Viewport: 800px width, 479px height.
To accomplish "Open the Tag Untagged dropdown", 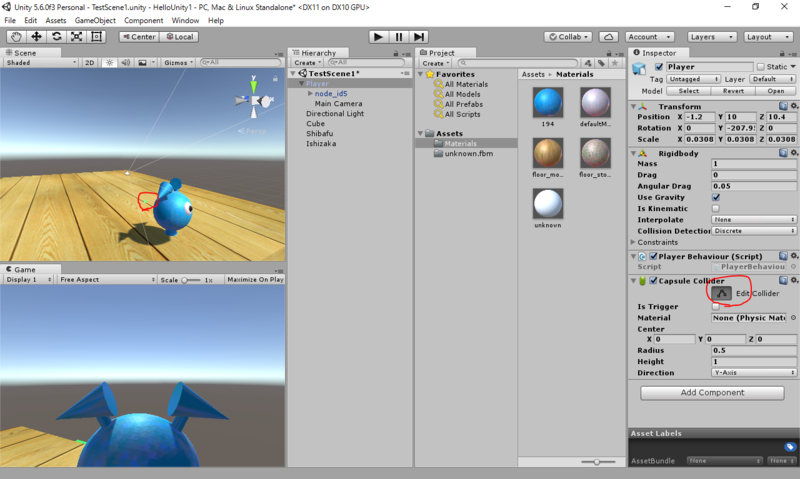I will pyautogui.click(x=693, y=79).
